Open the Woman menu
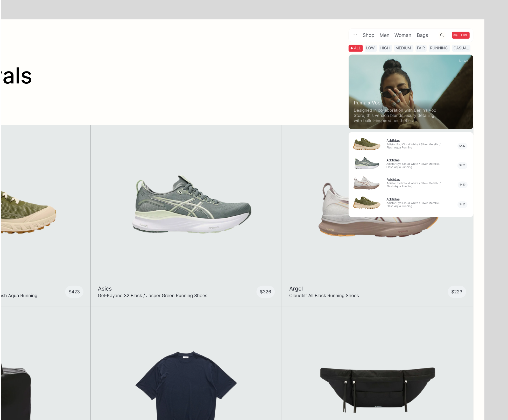Image resolution: width=508 pixels, height=420 pixels. pyautogui.click(x=403, y=35)
